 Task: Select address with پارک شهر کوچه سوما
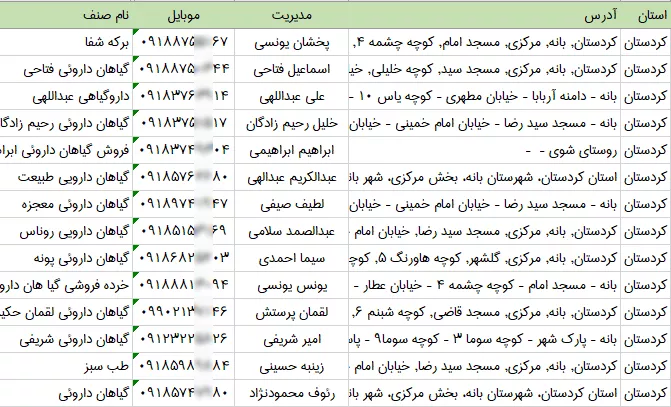coord(484,339)
